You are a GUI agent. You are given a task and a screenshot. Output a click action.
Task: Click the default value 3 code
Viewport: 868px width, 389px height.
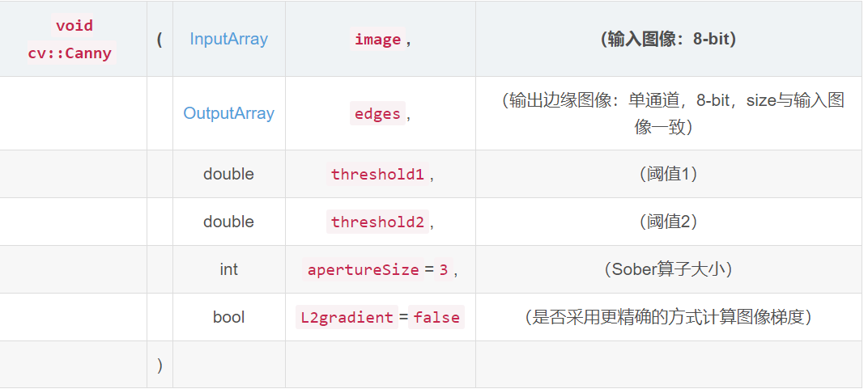coord(443,269)
